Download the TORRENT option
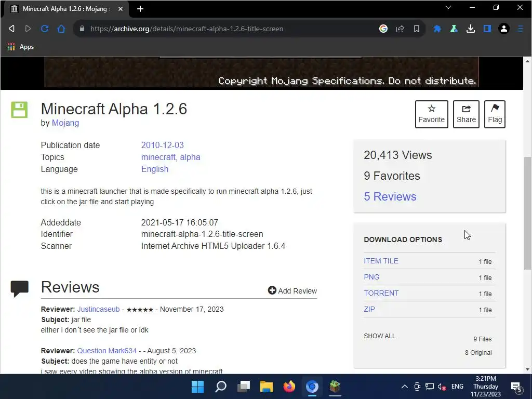Image resolution: width=532 pixels, height=399 pixels. click(381, 293)
